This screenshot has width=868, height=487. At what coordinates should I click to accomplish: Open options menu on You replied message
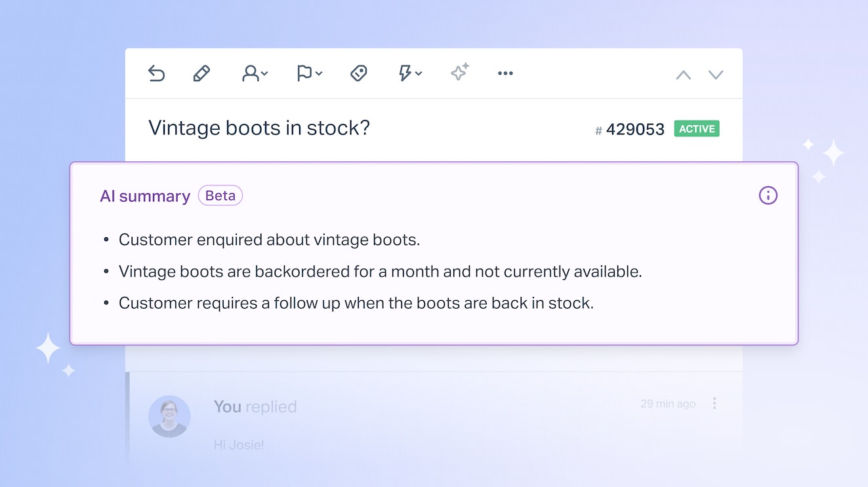(714, 403)
